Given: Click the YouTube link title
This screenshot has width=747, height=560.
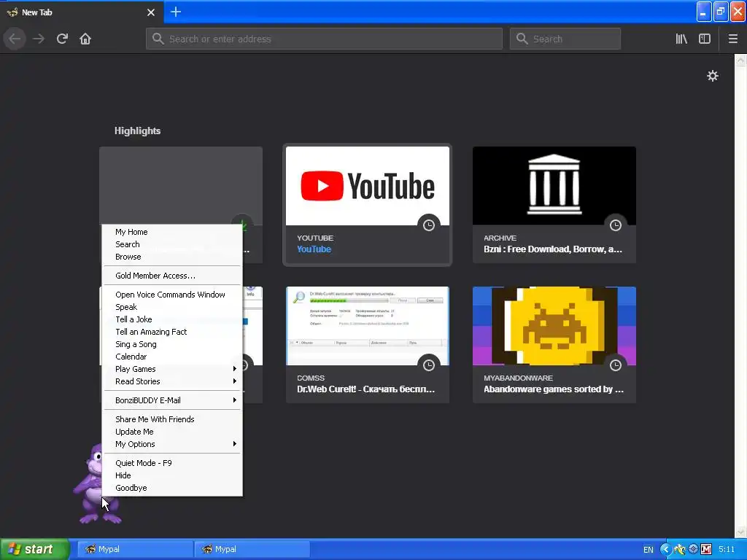Looking at the screenshot, I should [x=314, y=249].
